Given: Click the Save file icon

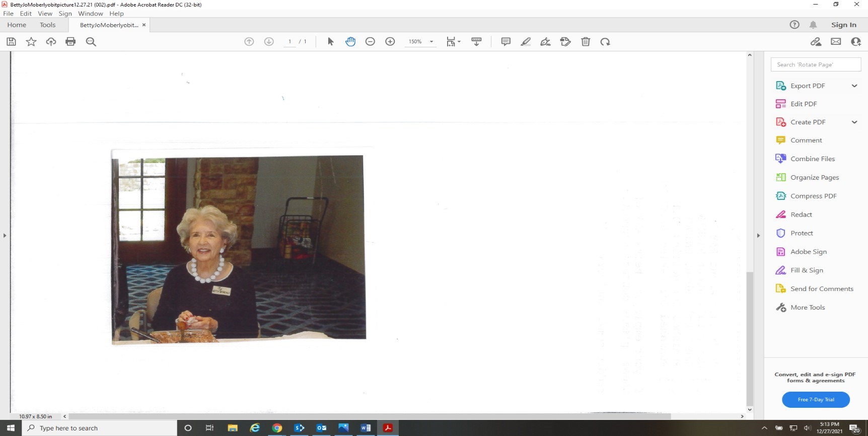Looking at the screenshot, I should pyautogui.click(x=11, y=42).
